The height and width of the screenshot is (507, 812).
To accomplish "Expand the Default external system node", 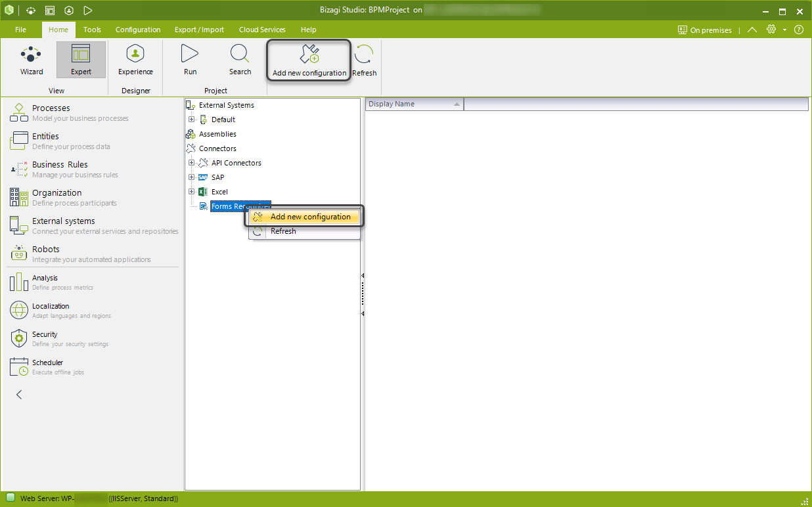I will click(x=191, y=120).
